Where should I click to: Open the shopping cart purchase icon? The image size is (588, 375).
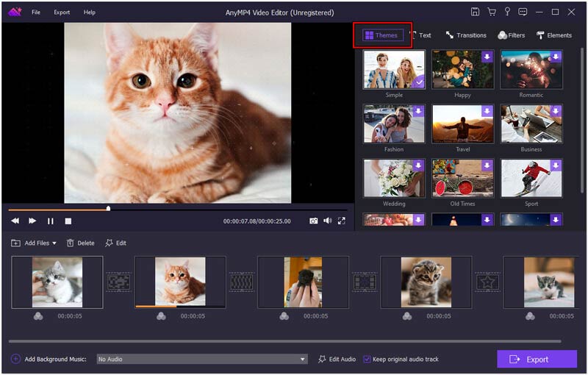point(491,12)
